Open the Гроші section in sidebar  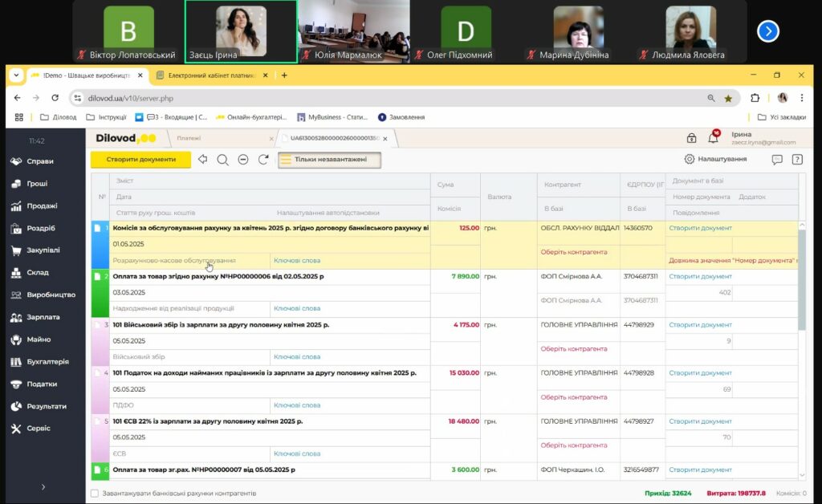click(x=30, y=183)
